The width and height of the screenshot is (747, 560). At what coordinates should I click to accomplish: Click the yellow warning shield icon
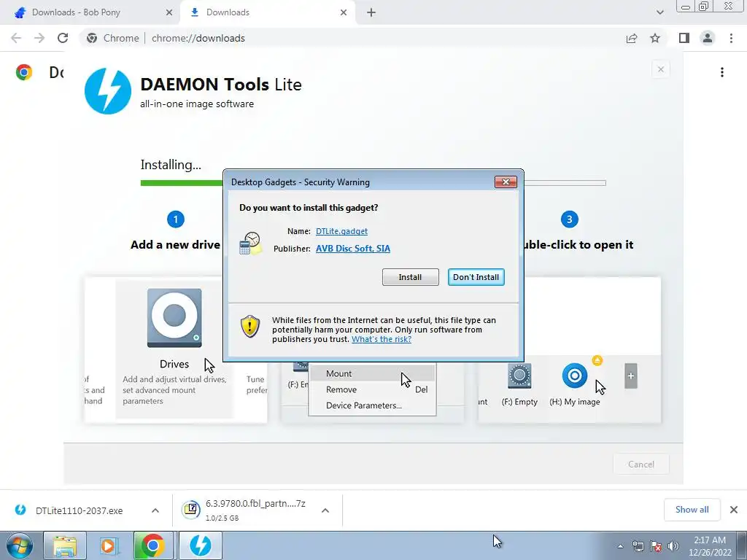coord(249,326)
